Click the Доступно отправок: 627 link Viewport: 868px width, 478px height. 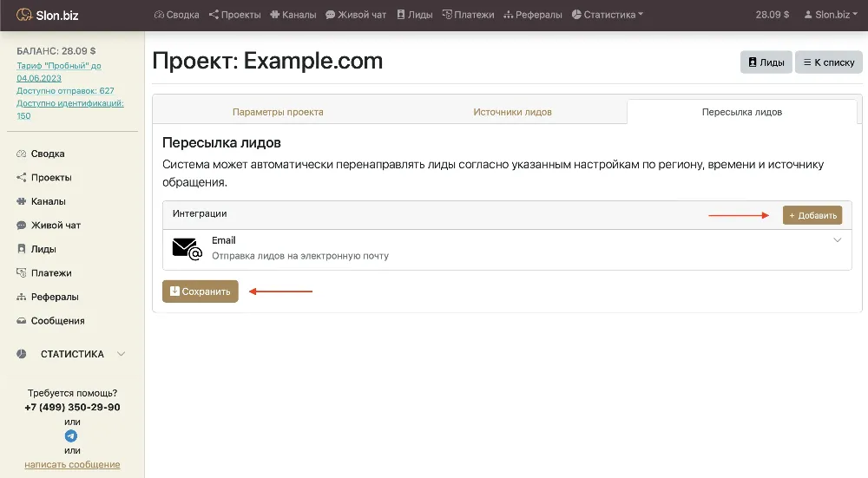65,91
